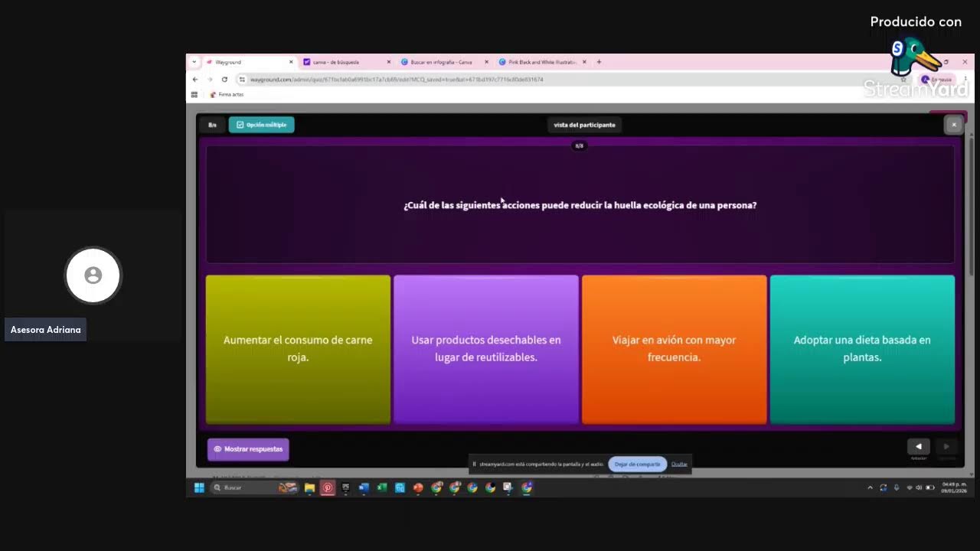Close the 'canva - de búsqueda' tab
The image size is (980, 551).
[389, 62]
